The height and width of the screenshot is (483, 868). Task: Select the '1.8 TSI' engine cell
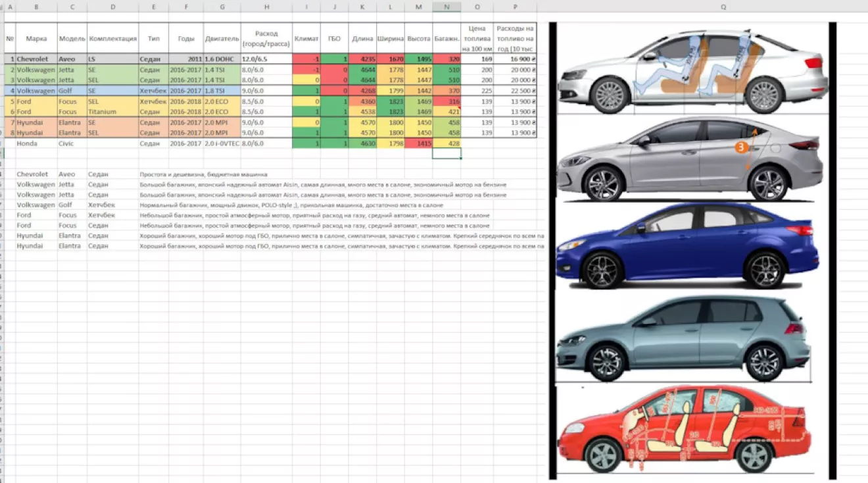point(222,91)
